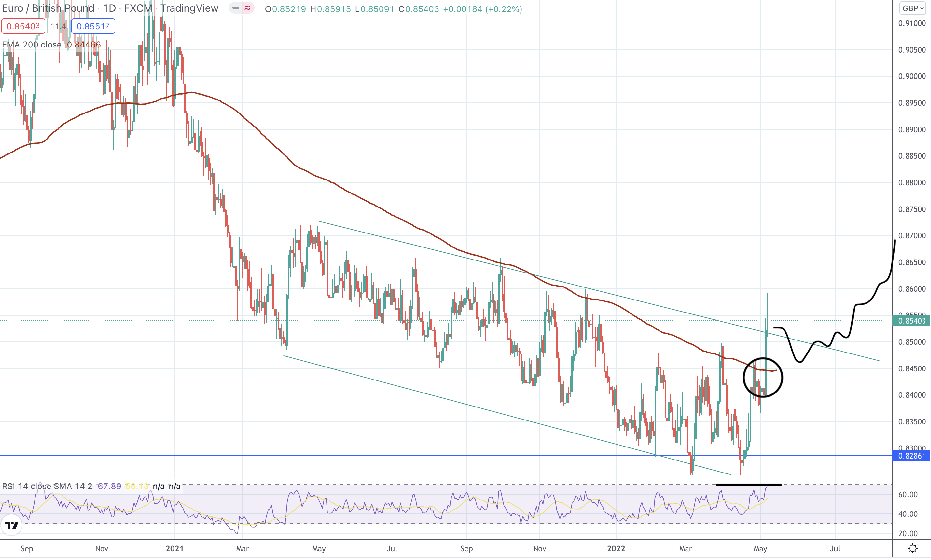Click the 2021 label on time axis
This screenshot has width=931, height=560.
click(x=174, y=548)
